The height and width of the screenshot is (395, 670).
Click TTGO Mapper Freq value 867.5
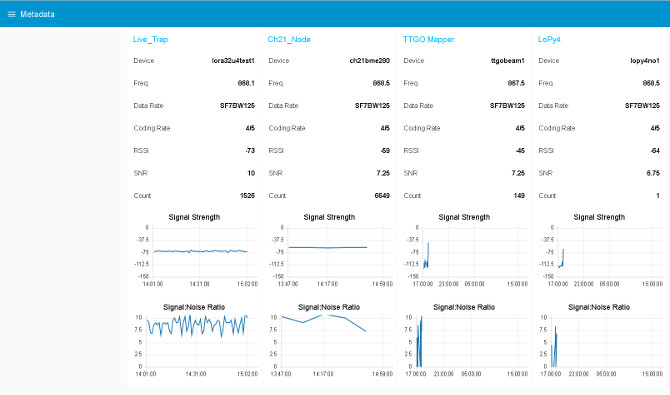click(516, 83)
